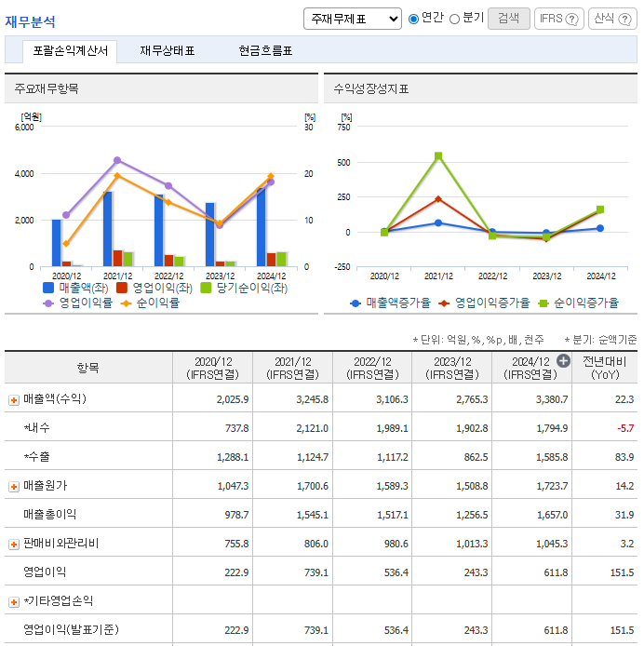Viewport: 644px width, 646px height.
Task: Click the *수출 row label
Action: 36,456
